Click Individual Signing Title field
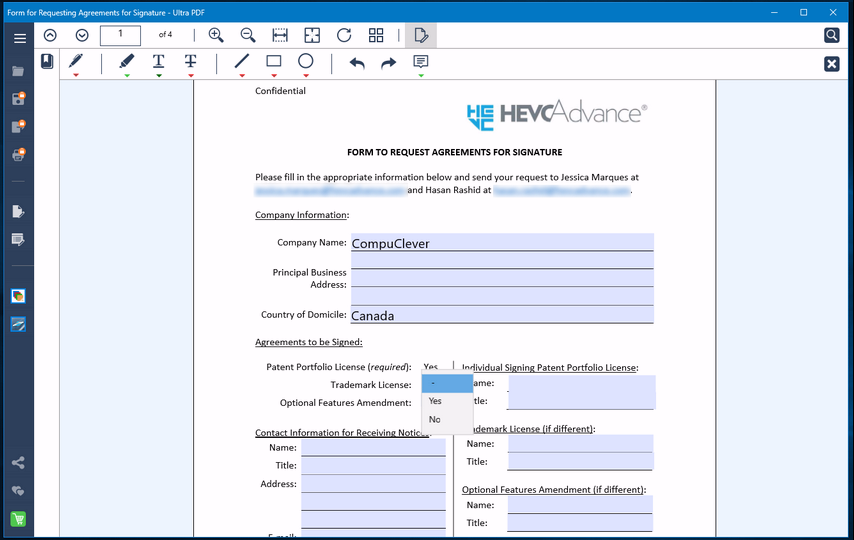The image size is (854, 540). (x=581, y=401)
